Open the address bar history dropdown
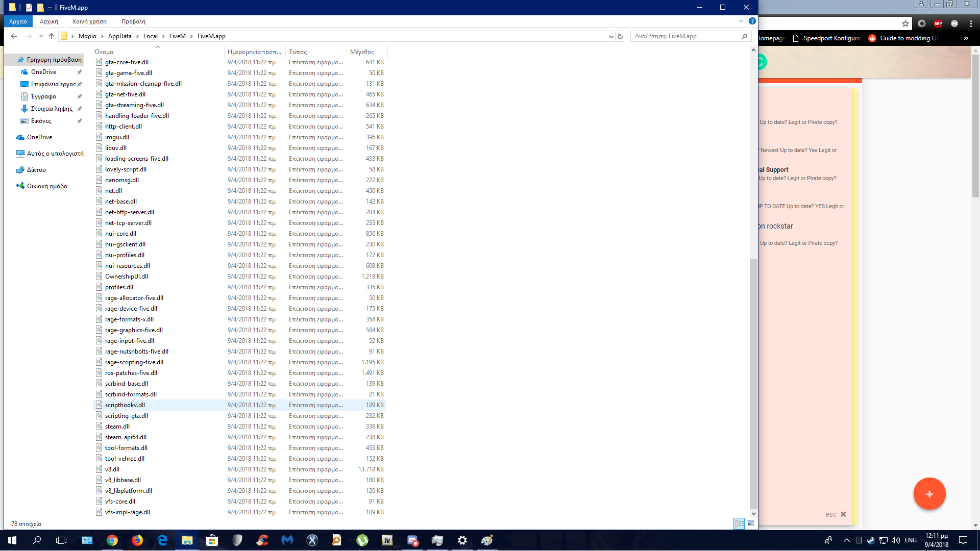The height and width of the screenshot is (551, 980). [x=611, y=36]
